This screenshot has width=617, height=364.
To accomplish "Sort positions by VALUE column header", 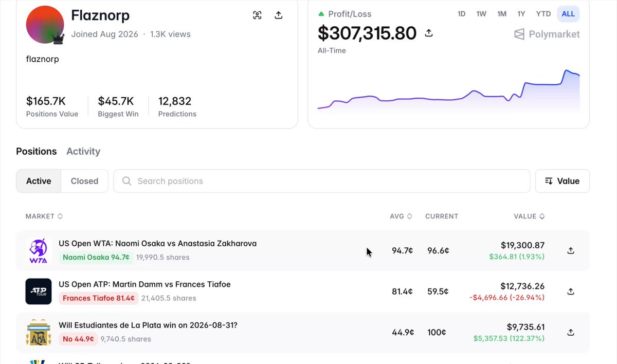I will coord(529,216).
